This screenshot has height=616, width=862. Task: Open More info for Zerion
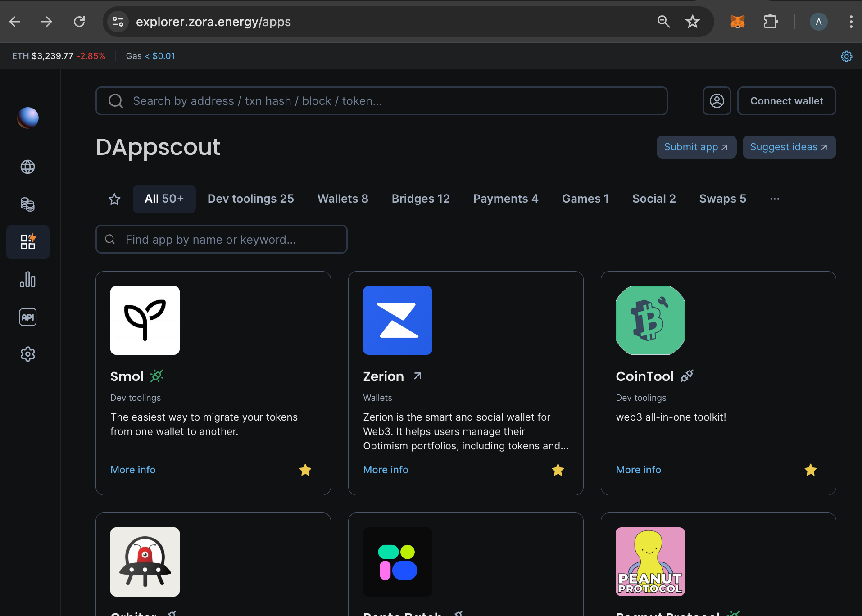[x=386, y=470]
